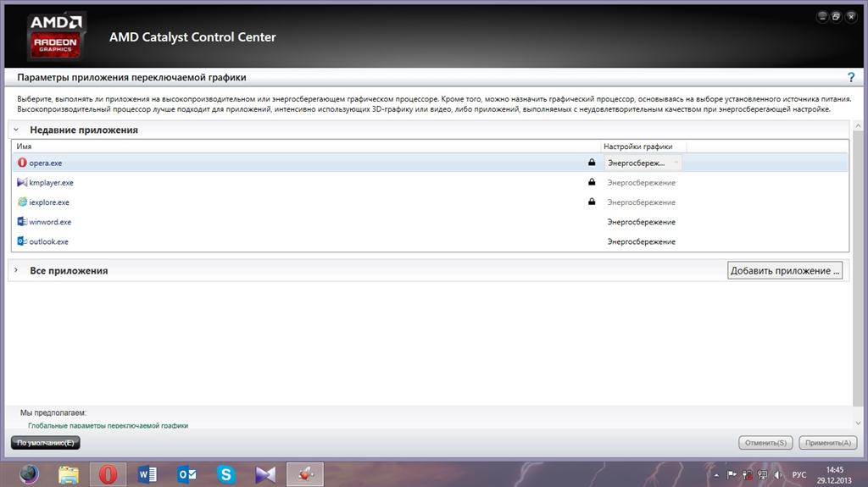Open help via the question mark icon
This screenshot has height=487, width=868.
tap(851, 77)
